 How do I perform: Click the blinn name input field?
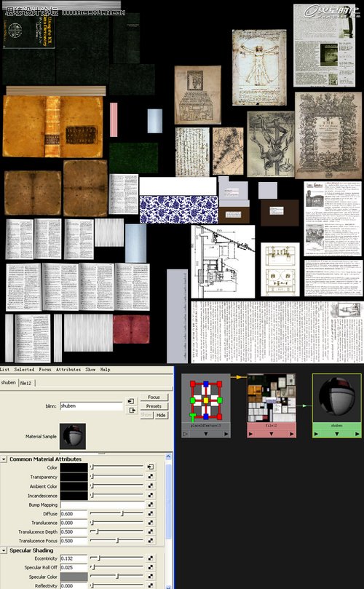(x=91, y=406)
